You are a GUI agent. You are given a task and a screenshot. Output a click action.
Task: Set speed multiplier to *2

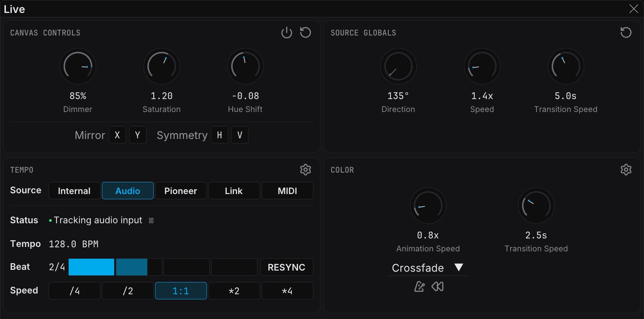point(234,291)
